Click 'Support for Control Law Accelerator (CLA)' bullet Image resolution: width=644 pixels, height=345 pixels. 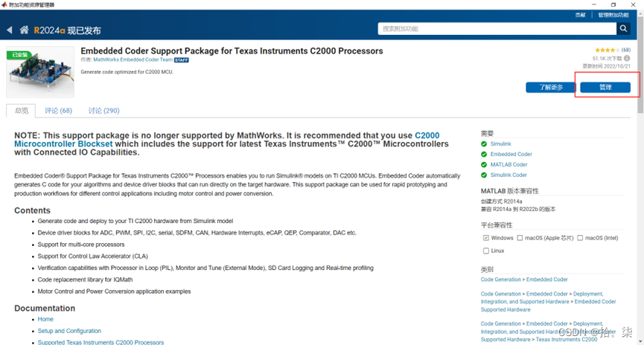(x=92, y=257)
